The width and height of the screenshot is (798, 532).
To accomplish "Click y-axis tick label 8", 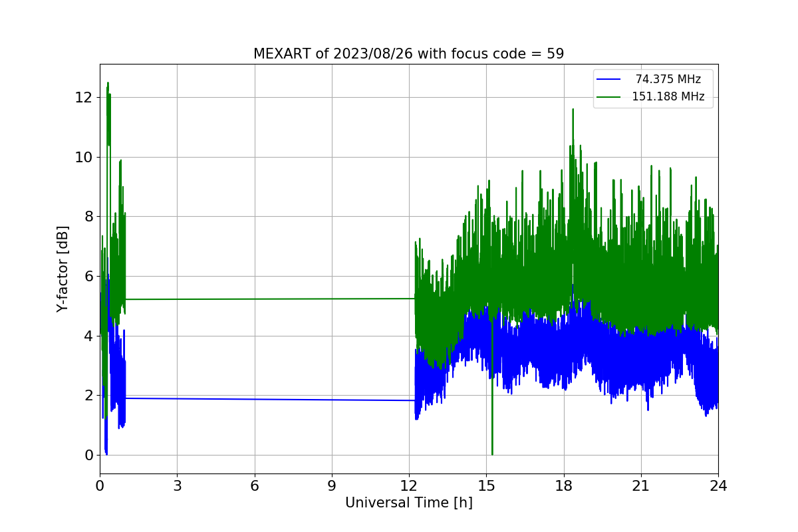I will (x=88, y=217).
